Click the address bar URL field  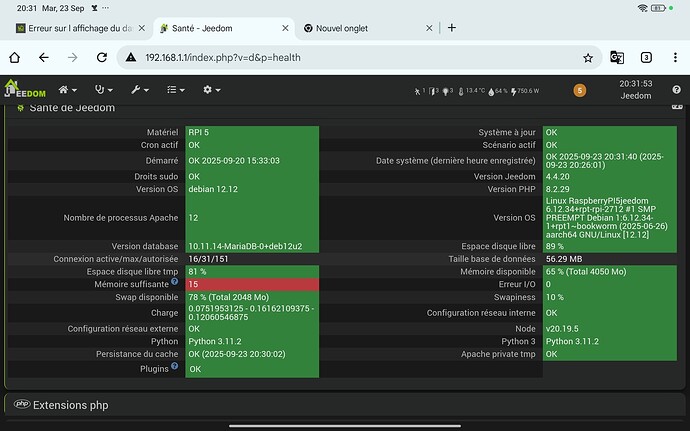[x=350, y=58]
